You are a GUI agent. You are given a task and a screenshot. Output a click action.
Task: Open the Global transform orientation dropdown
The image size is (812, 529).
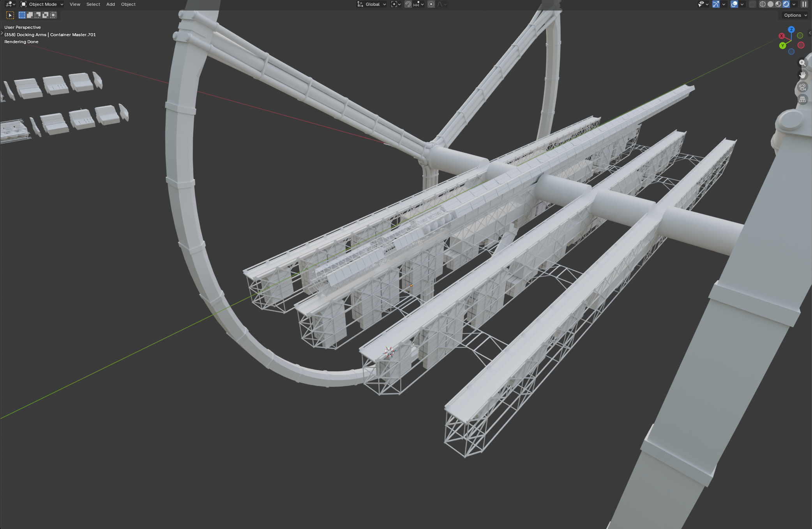tap(372, 4)
